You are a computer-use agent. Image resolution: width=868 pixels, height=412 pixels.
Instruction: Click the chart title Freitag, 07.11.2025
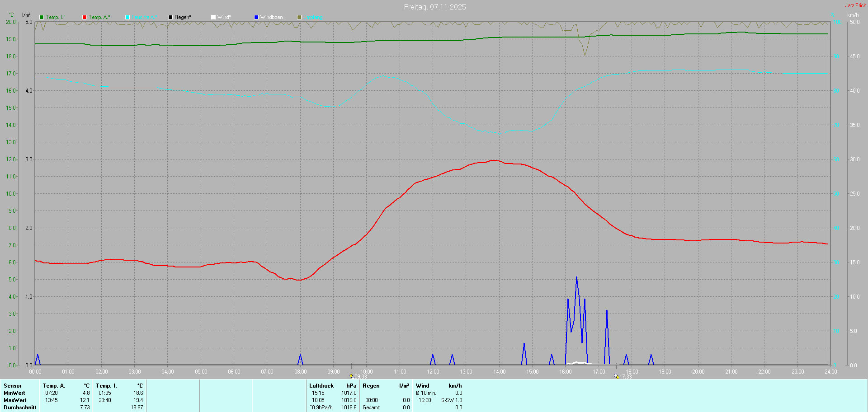[435, 7]
